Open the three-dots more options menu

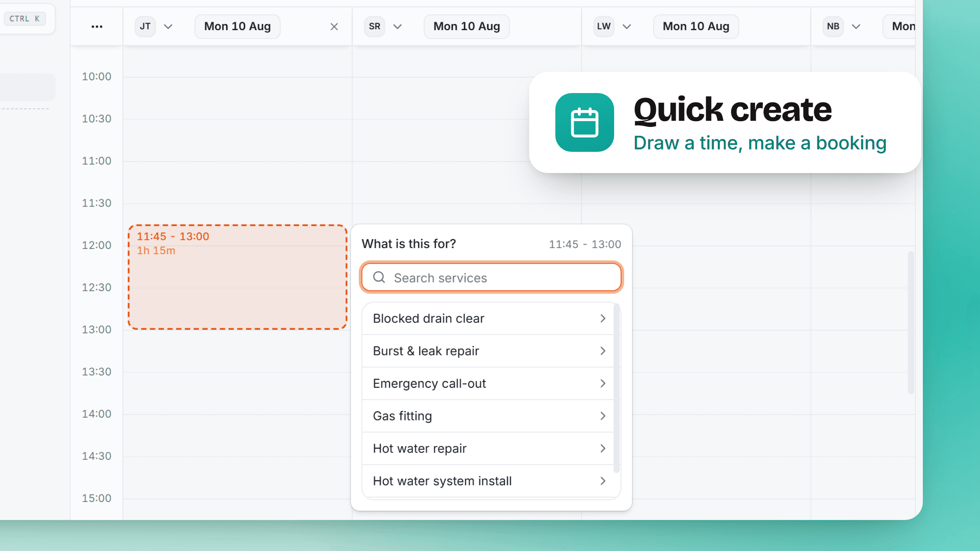(97, 27)
